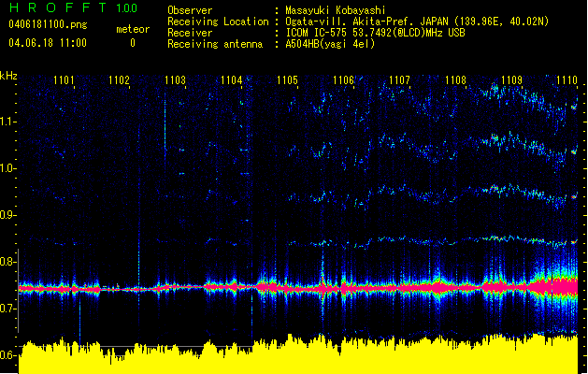Screen dimensions: 588x374
Task: Click the file name 0406181100.png
Action: (x=48, y=24)
